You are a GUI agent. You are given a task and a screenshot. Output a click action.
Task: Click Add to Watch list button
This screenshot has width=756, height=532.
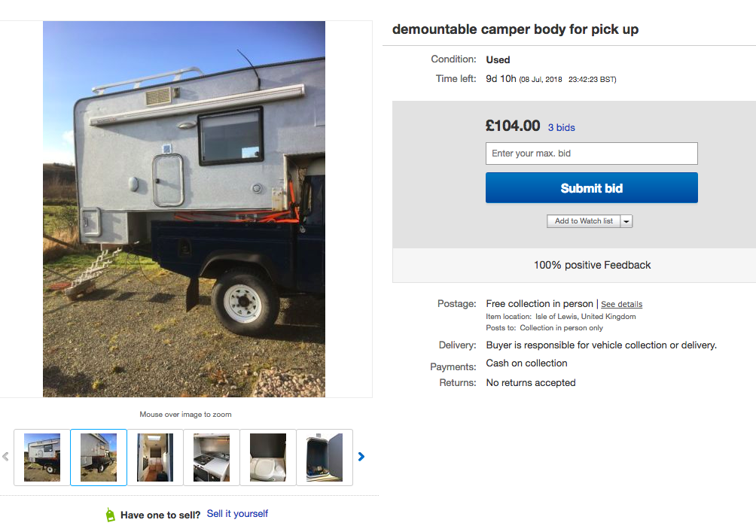584,221
